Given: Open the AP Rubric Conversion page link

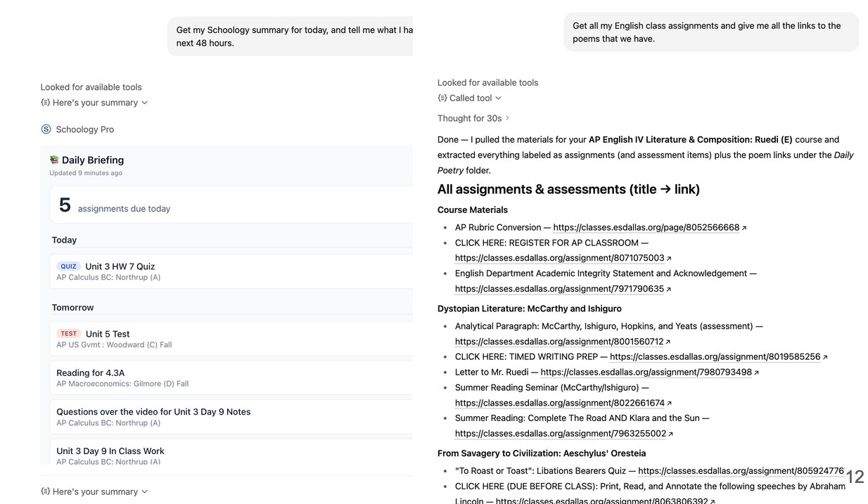Looking at the screenshot, I should click(646, 228).
